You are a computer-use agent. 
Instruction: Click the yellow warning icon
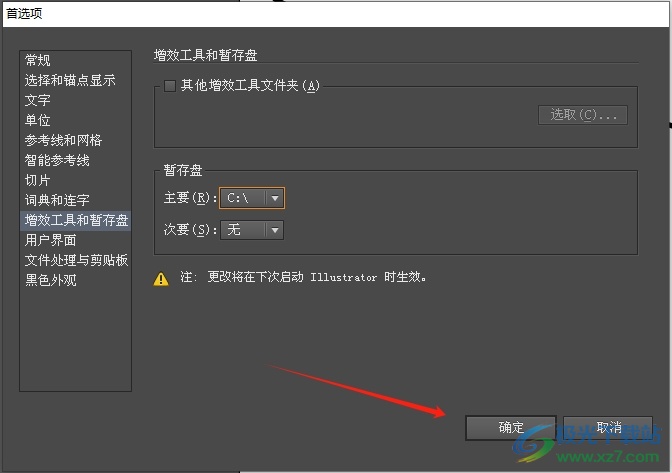click(161, 279)
